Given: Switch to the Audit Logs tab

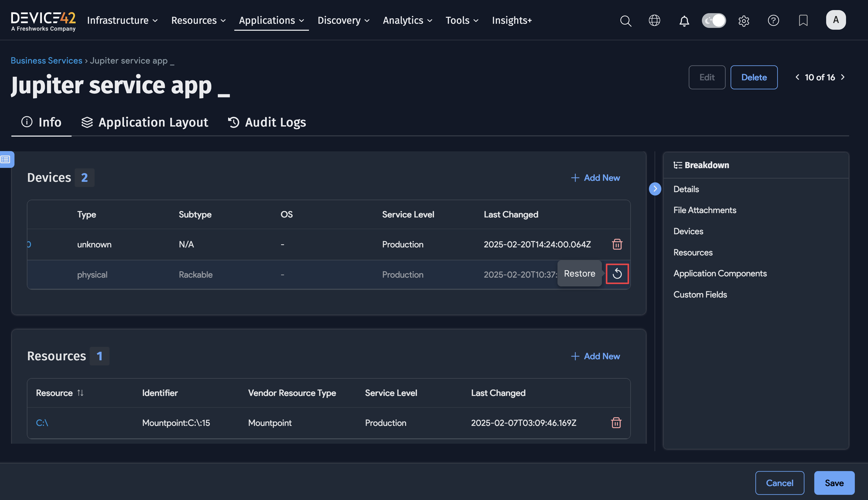Looking at the screenshot, I should (267, 122).
